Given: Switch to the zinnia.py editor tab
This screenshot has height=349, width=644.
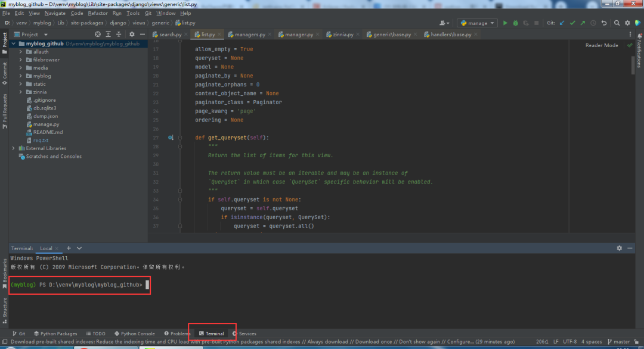Looking at the screenshot, I should [342, 35].
